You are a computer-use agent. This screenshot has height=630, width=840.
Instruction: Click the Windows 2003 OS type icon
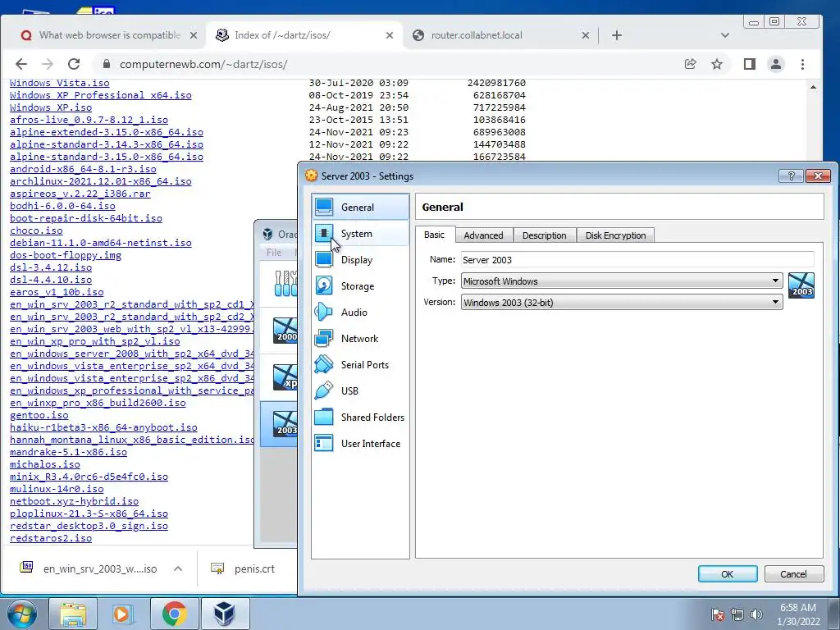point(801,285)
